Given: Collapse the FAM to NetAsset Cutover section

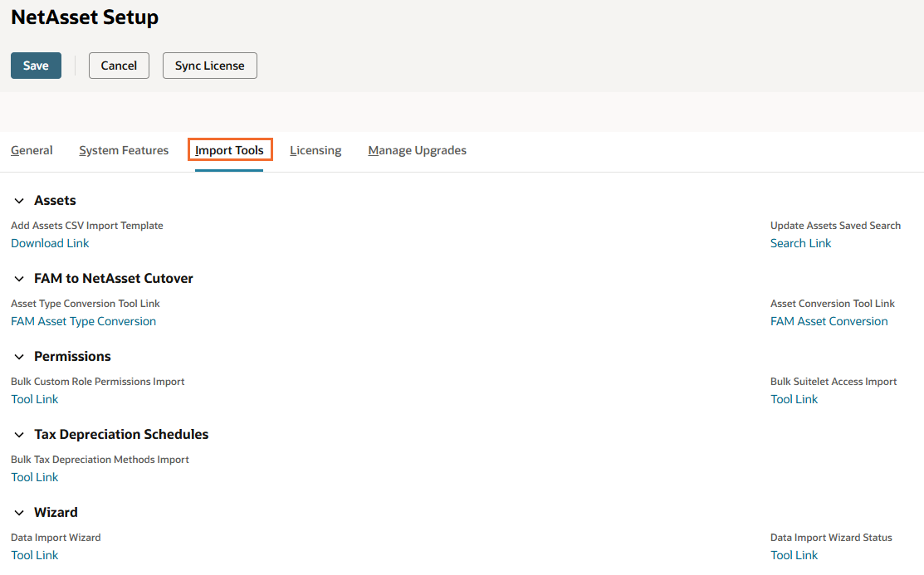Looking at the screenshot, I should click(x=19, y=279).
